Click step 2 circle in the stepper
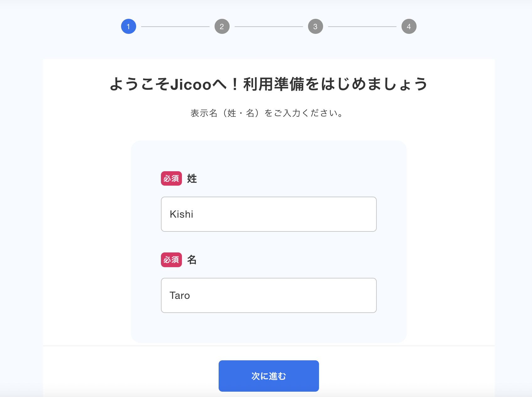The image size is (532, 397). coord(222,26)
